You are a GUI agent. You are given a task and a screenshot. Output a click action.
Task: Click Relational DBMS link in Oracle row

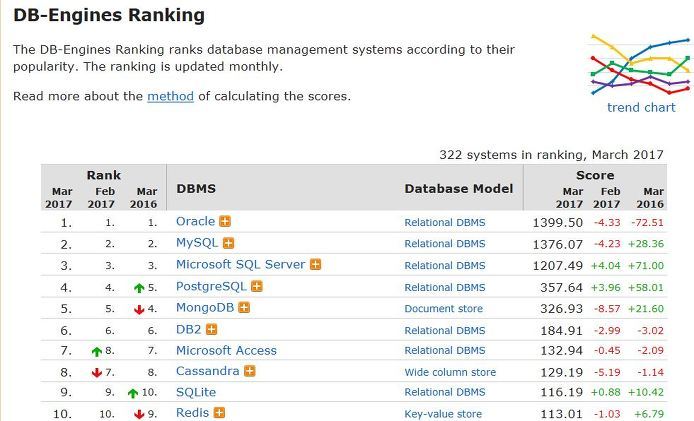click(x=445, y=222)
